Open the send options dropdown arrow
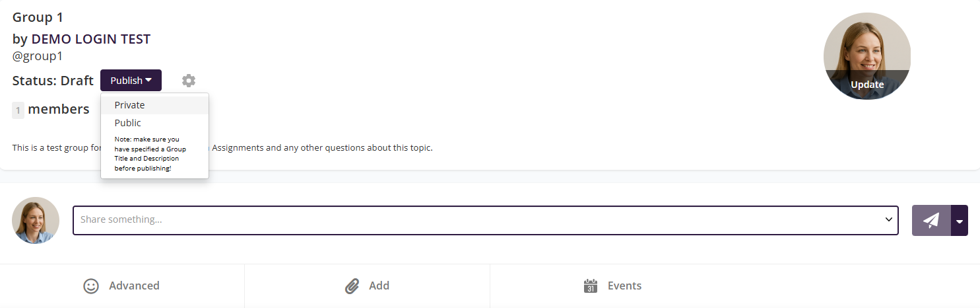980x308 pixels. 960,221
